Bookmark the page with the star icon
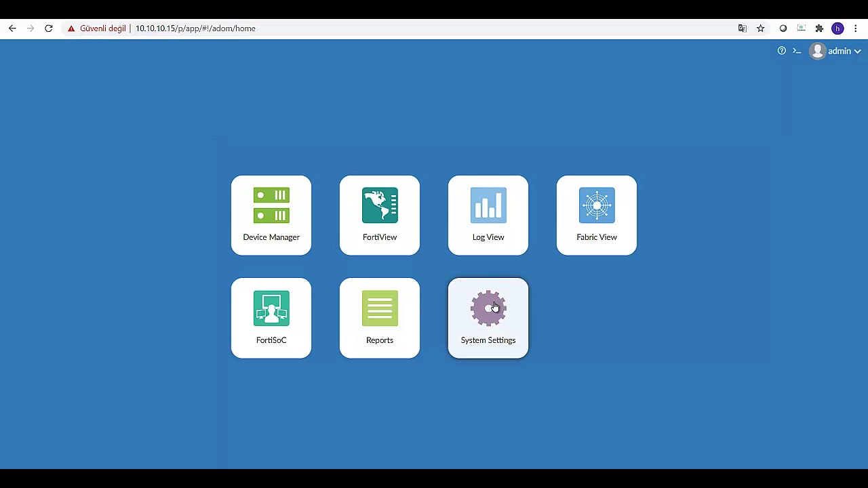This screenshot has height=488, width=868. pos(761,28)
